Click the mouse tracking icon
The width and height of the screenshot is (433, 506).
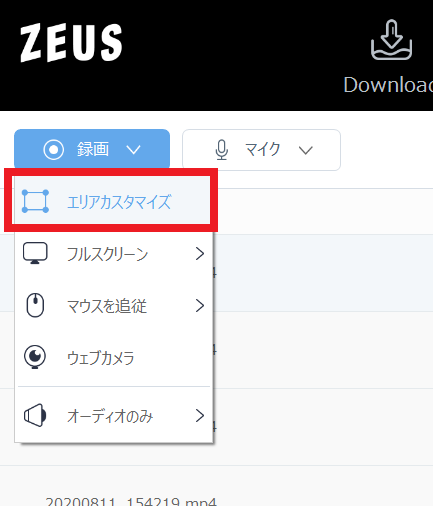click(x=35, y=305)
